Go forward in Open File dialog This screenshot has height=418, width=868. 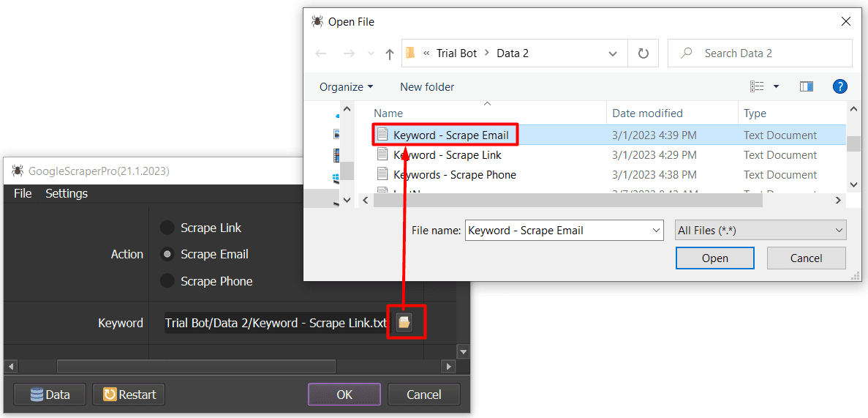[349, 53]
